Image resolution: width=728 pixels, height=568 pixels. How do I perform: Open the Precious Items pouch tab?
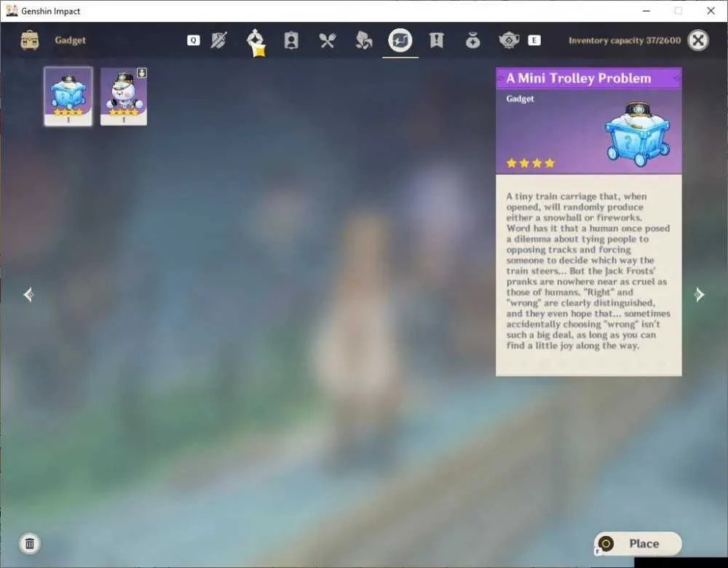point(472,41)
